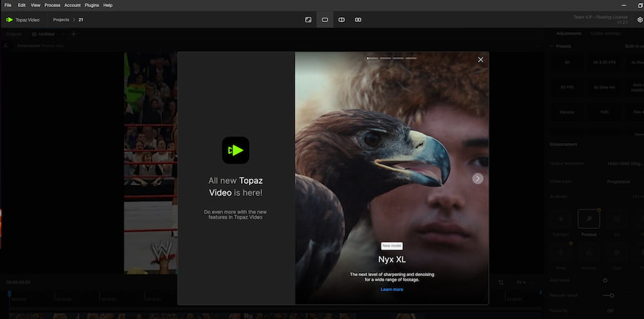Open the File menu
644x319 pixels.
point(8,5)
